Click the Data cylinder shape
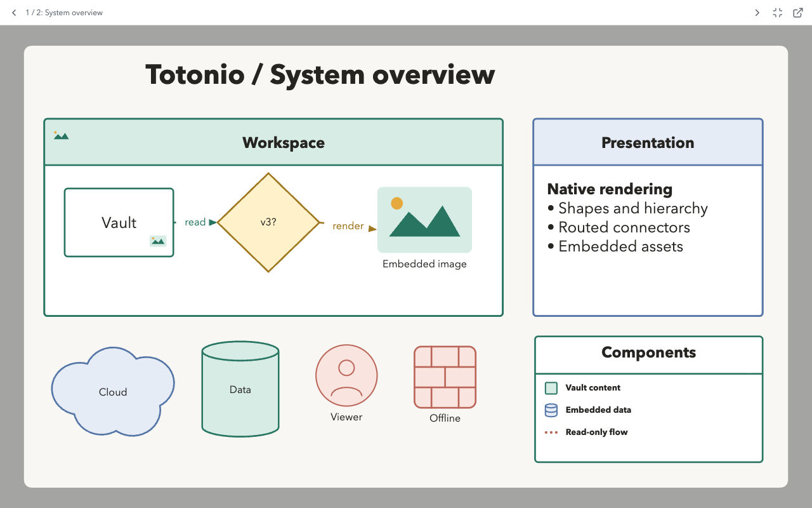This screenshot has height=508, width=812. (x=240, y=389)
